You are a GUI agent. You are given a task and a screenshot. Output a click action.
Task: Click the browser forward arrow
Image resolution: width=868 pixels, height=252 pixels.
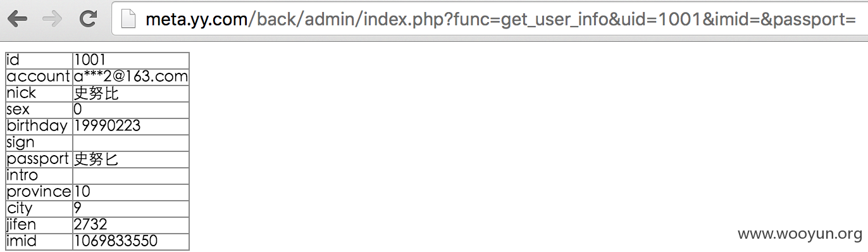(53, 19)
